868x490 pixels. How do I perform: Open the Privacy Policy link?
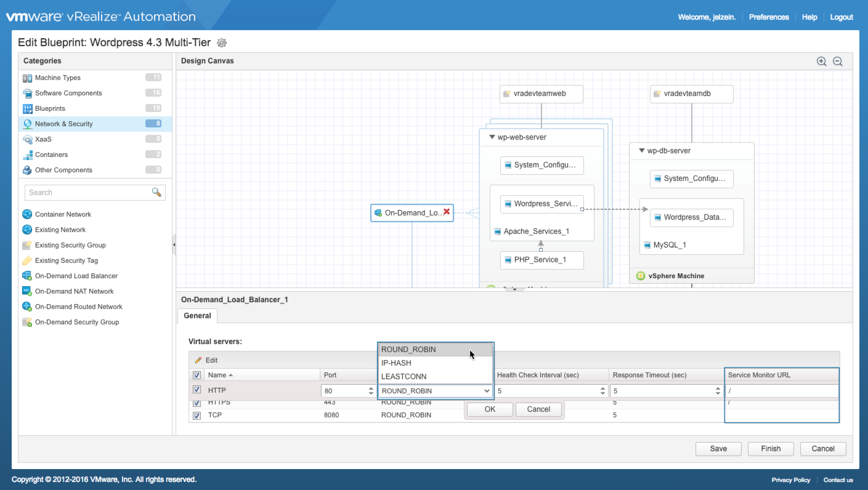(791, 480)
